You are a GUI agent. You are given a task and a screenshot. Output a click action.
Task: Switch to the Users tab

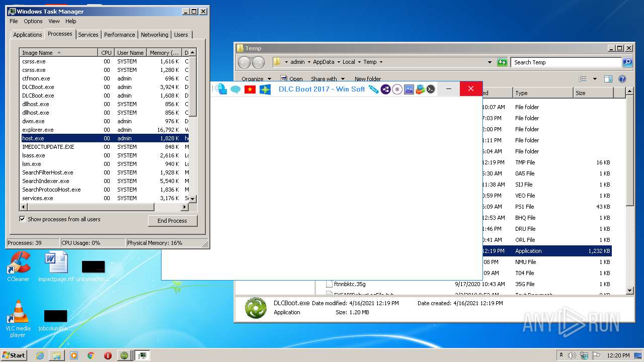click(x=181, y=35)
